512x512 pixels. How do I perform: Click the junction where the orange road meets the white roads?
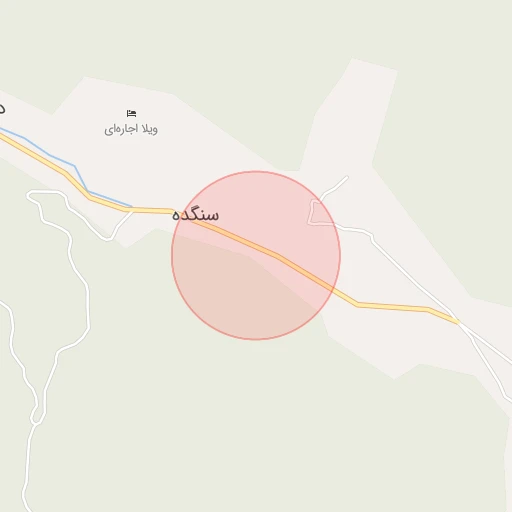tap(459, 322)
